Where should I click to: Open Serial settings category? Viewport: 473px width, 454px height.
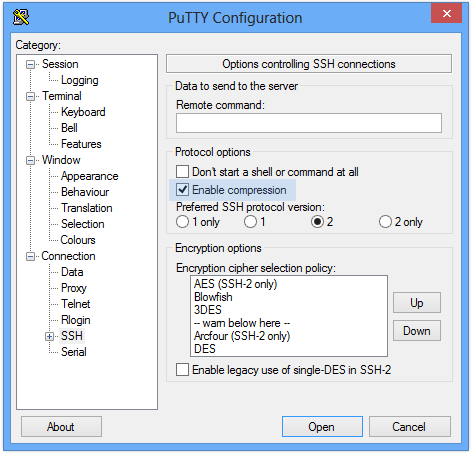tap(74, 352)
